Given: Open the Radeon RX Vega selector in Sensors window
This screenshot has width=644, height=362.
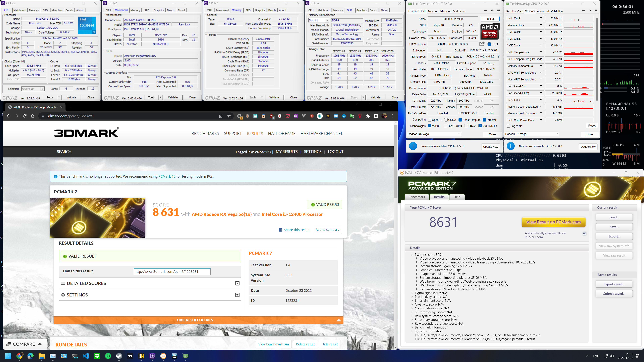Looking at the screenshot, I should 531,134.
